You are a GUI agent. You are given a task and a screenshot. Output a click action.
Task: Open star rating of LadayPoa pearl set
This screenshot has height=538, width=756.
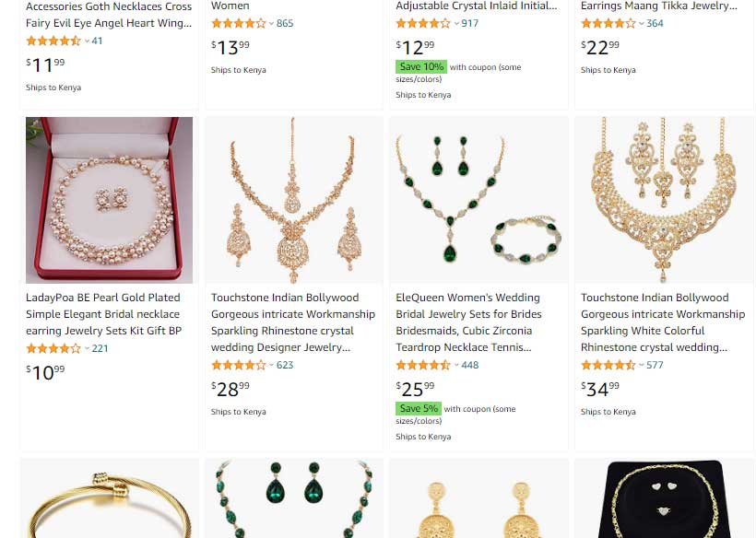coord(53,348)
